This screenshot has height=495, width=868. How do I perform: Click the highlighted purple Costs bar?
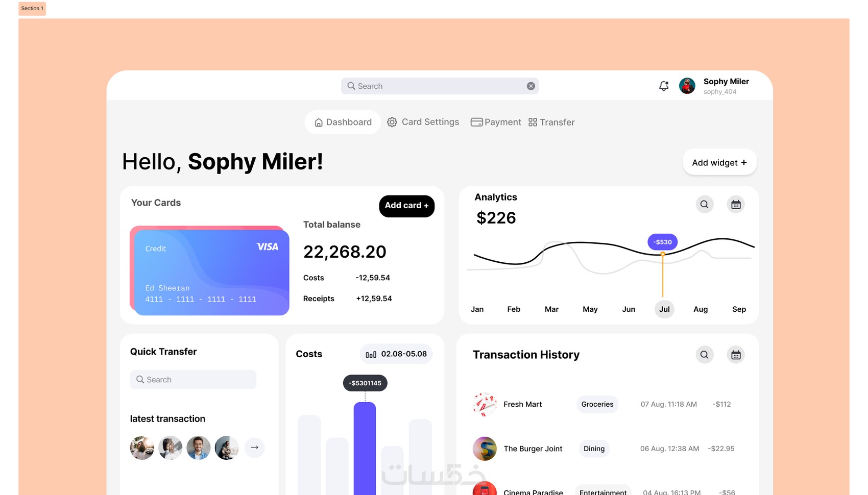point(365,449)
